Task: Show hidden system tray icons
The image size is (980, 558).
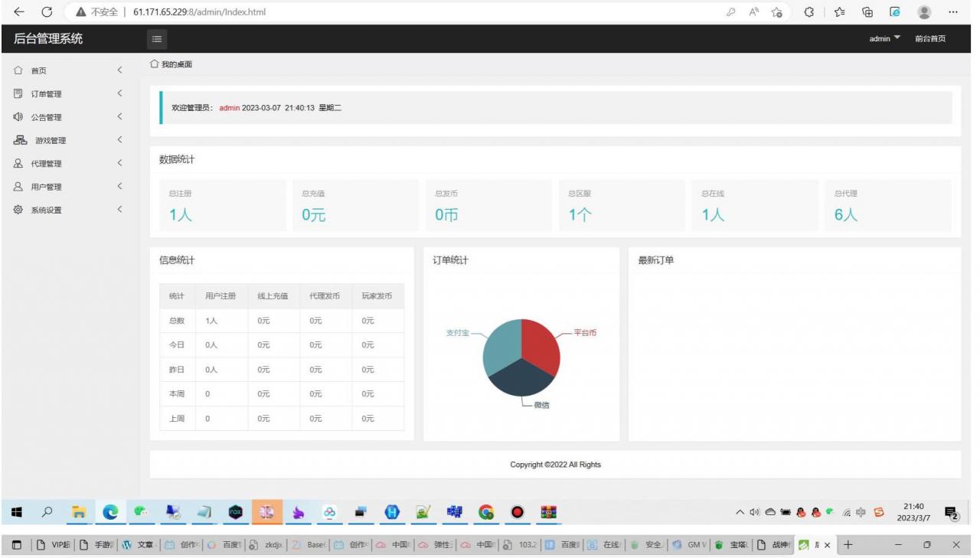Action: 740,512
